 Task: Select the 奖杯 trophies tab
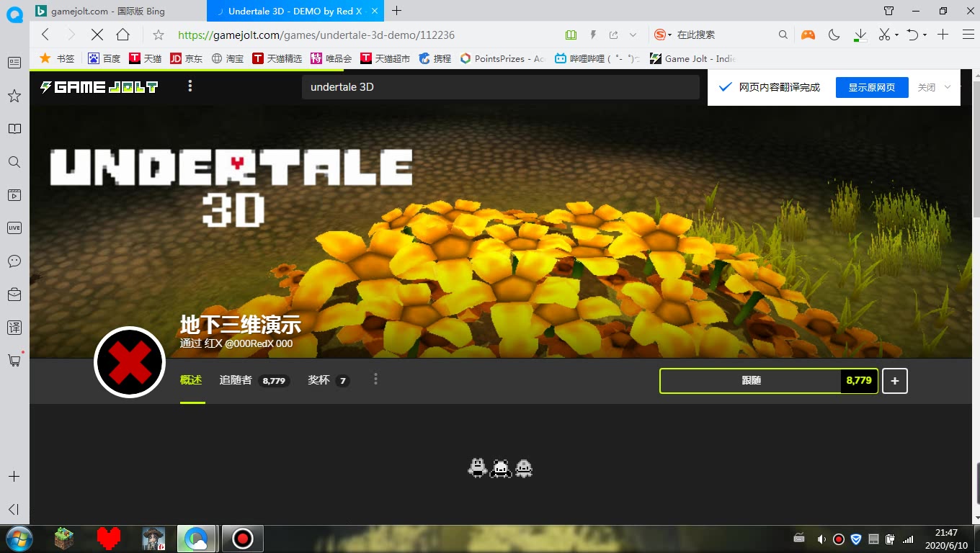tap(329, 380)
